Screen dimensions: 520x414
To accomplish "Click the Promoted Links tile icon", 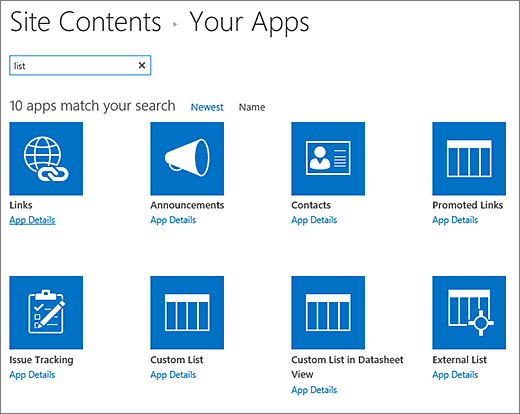I will pos(469,159).
